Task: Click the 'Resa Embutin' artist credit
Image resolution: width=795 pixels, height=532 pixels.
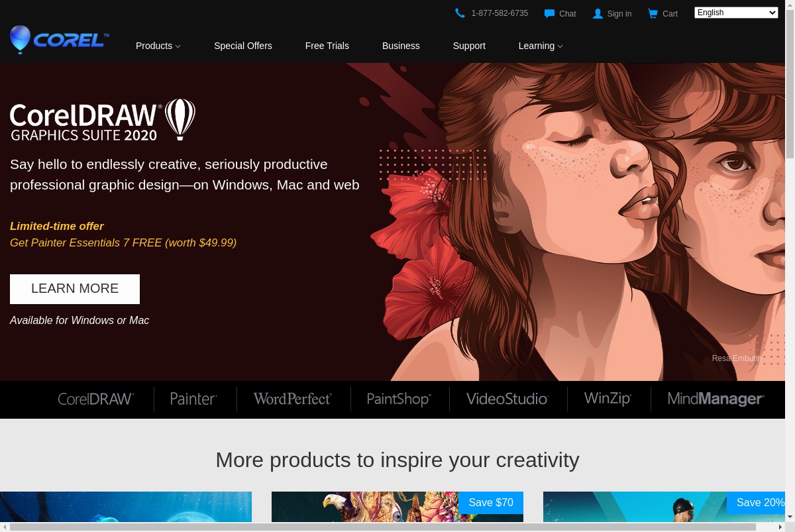Action: click(737, 358)
